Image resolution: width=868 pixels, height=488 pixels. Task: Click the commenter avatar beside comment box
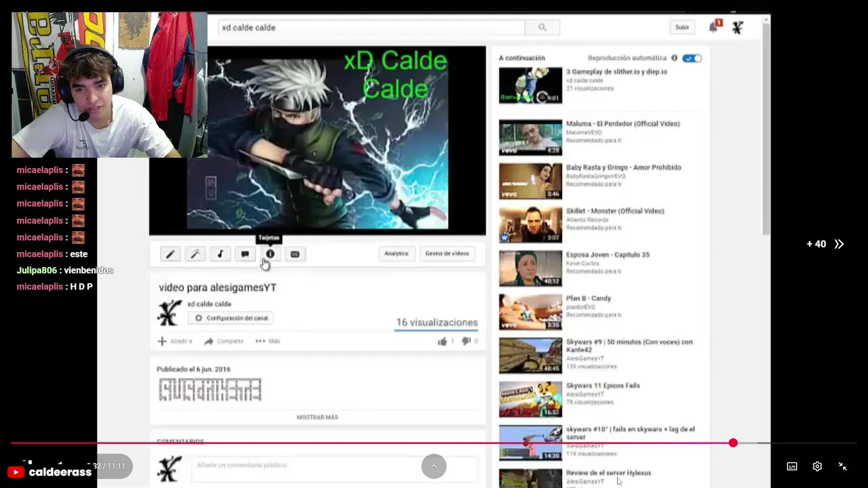point(169,468)
